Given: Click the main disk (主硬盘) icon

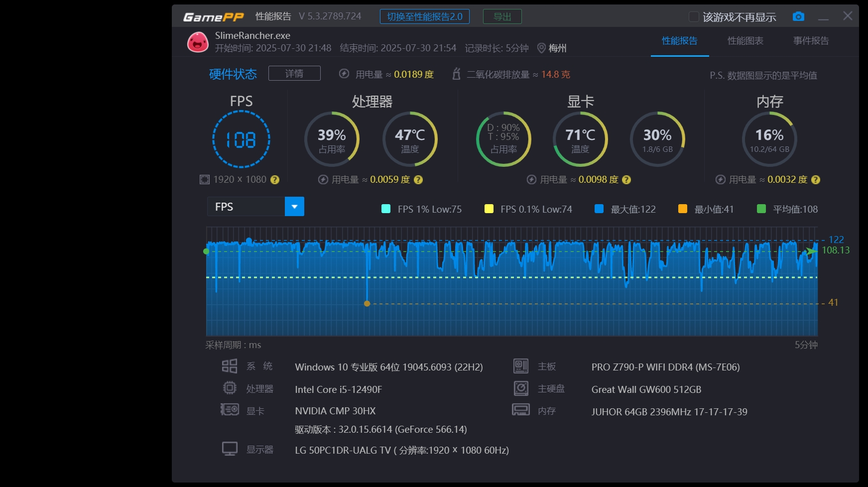Looking at the screenshot, I should [x=521, y=388].
